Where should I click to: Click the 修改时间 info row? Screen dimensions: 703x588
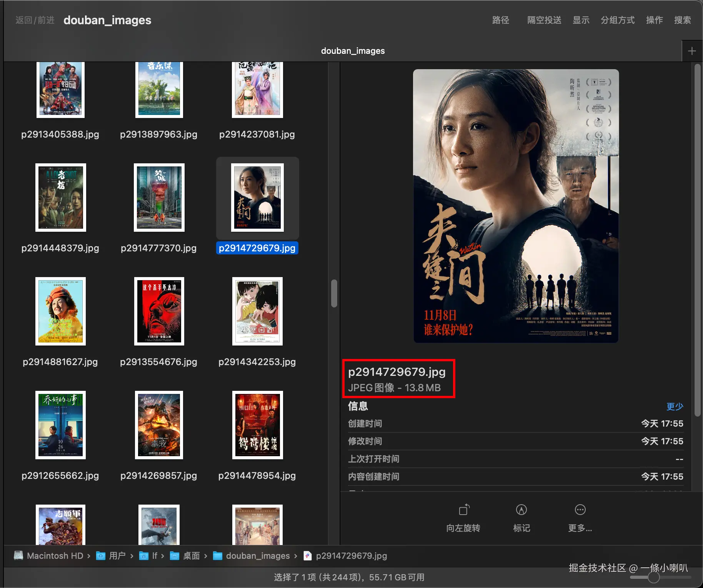[x=516, y=441]
